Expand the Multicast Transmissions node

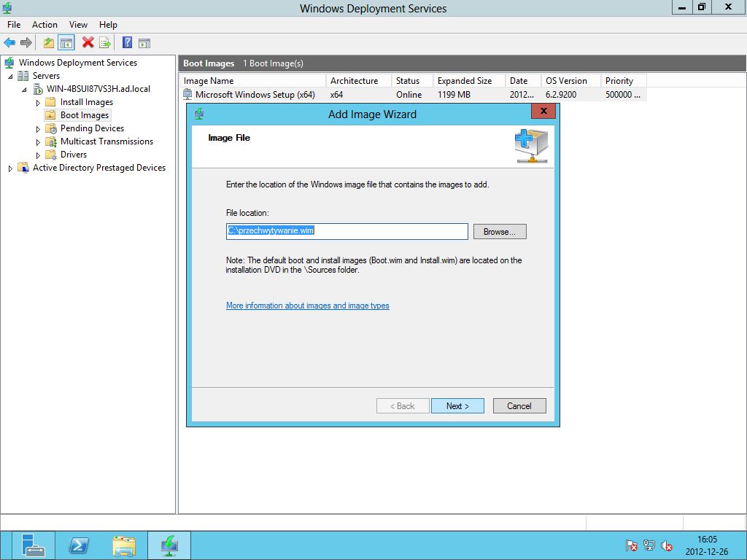click(38, 142)
